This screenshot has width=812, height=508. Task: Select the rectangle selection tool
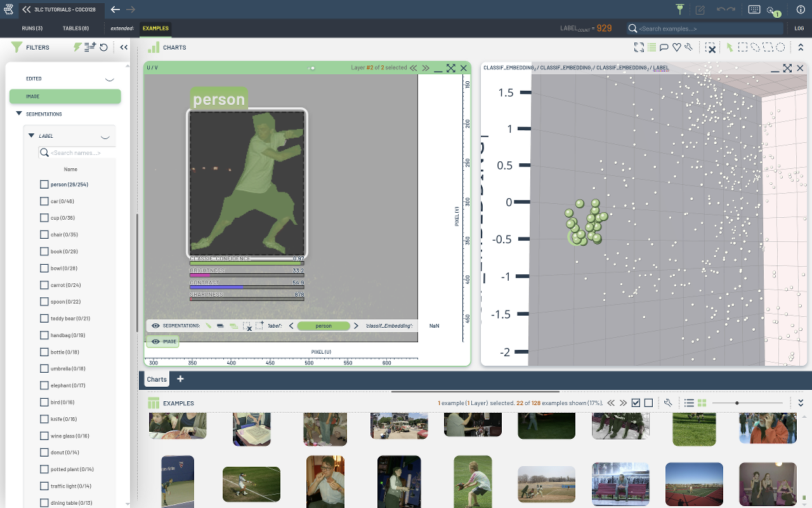(x=742, y=48)
